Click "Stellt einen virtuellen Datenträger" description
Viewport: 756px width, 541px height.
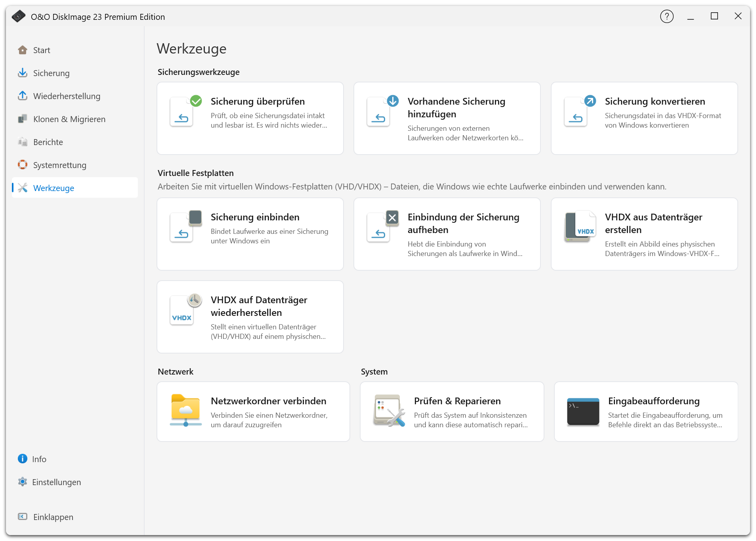pos(263,327)
